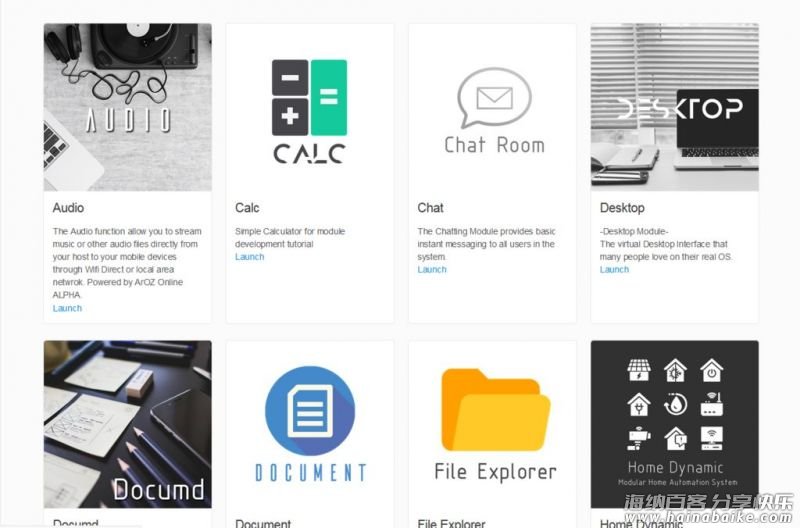The width and height of the screenshot is (800, 528).
Task: Click the CALC logo text
Action: pyautogui.click(x=310, y=154)
